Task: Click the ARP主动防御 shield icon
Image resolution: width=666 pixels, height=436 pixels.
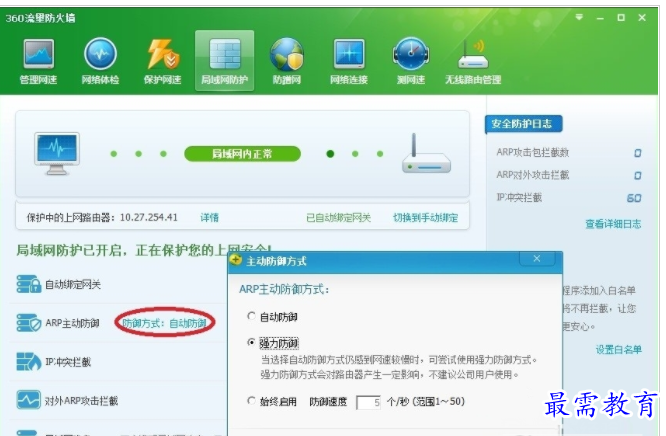Action: [28, 323]
